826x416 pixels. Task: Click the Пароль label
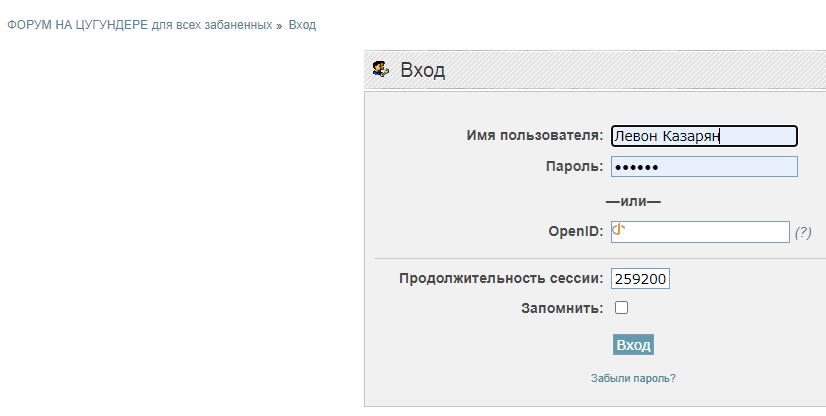[x=574, y=167]
